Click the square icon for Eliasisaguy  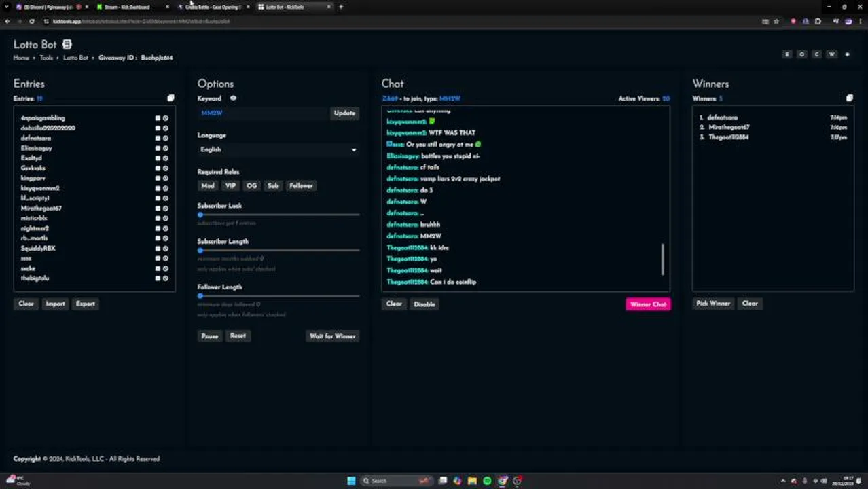point(158,148)
